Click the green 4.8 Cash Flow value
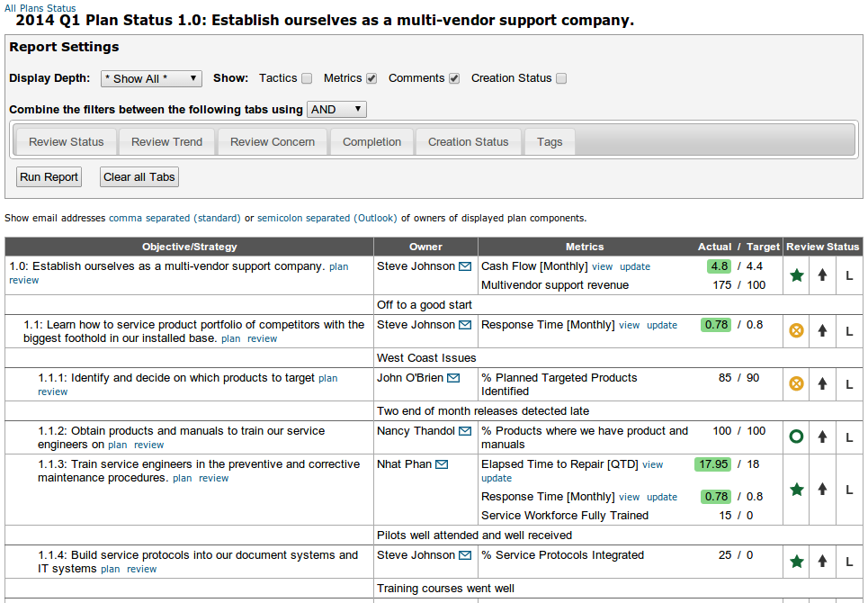This screenshot has height=603, width=868. 719,266
